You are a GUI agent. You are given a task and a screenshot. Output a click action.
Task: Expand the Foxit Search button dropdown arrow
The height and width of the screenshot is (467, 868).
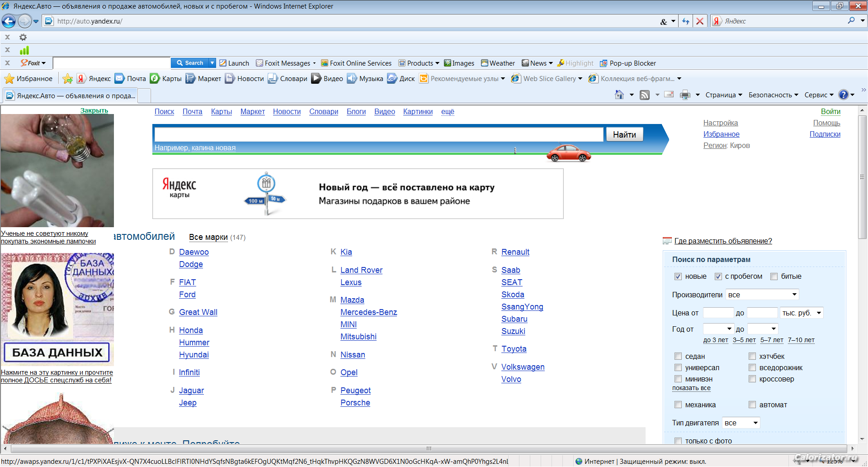[212, 63]
